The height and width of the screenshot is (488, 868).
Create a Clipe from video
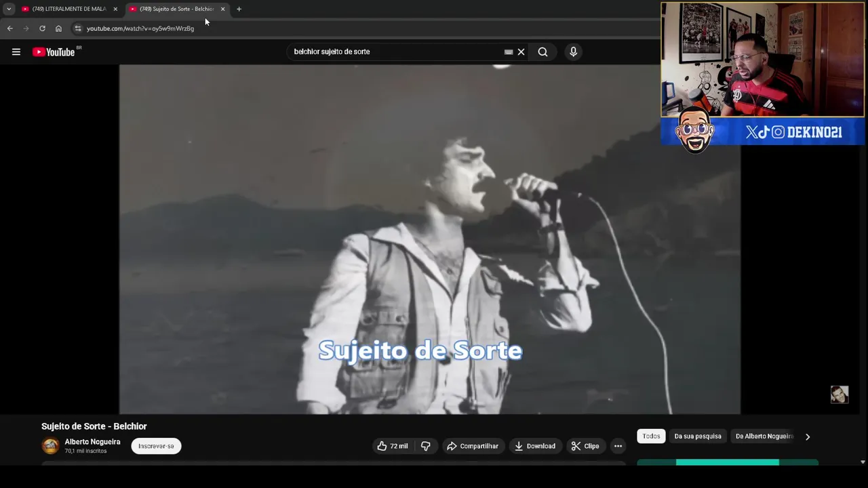coord(585,446)
